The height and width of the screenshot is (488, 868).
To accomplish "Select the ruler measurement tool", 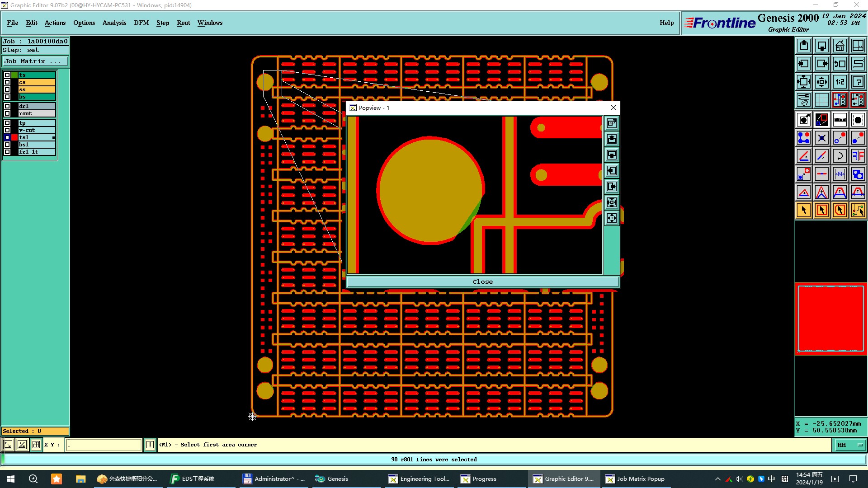I will pyautogui.click(x=840, y=120).
